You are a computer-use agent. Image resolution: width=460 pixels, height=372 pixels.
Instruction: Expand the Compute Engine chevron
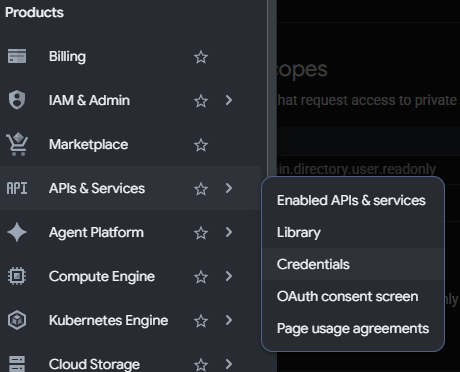pyautogui.click(x=229, y=276)
